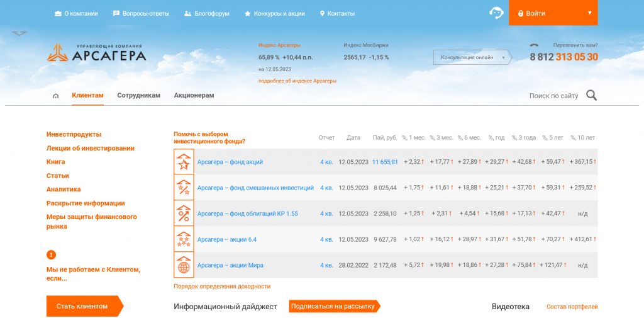Image resolution: width=644 pixels, height=318 pixels.
Task: Click the search magnifying glass icon
Action: coord(591,95)
